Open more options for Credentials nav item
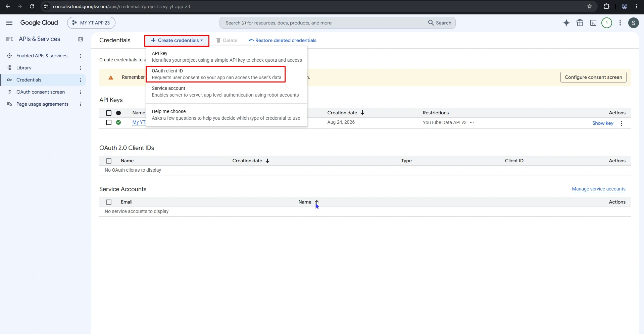The height and width of the screenshot is (334, 644). point(81,80)
